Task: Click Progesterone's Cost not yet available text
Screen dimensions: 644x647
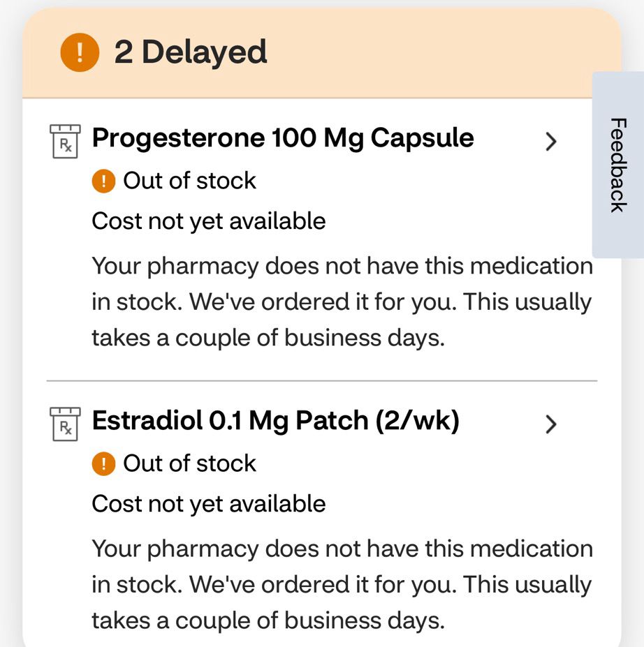Action: 208,221
